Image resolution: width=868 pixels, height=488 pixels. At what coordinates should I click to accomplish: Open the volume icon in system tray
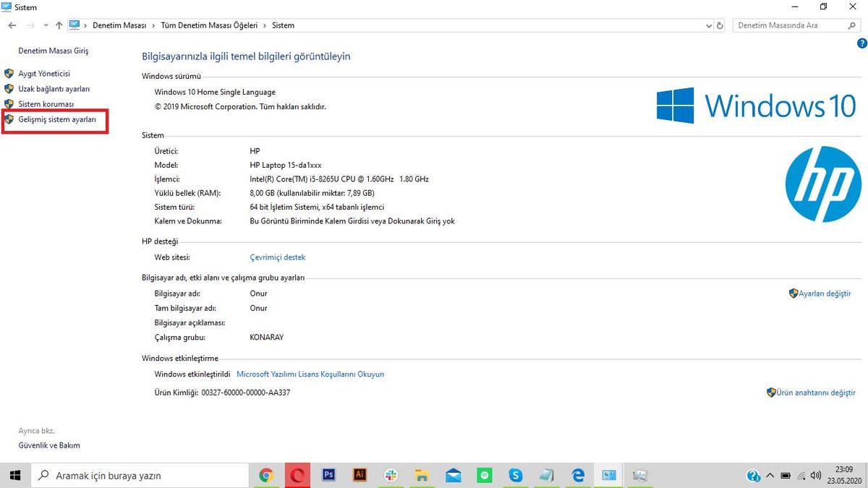[815, 476]
